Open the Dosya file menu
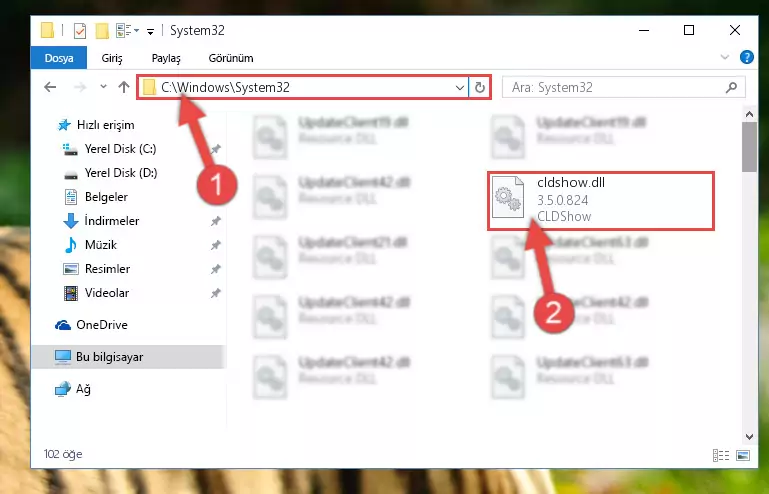 [59, 58]
